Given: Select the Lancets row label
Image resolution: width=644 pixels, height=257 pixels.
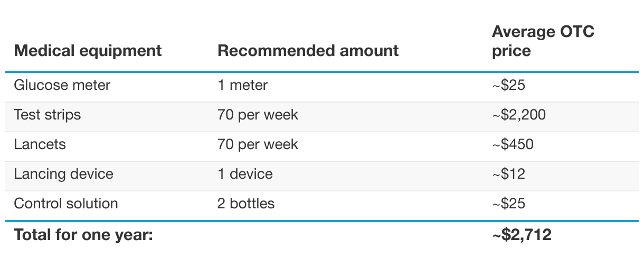Looking at the screenshot, I should [40, 144].
